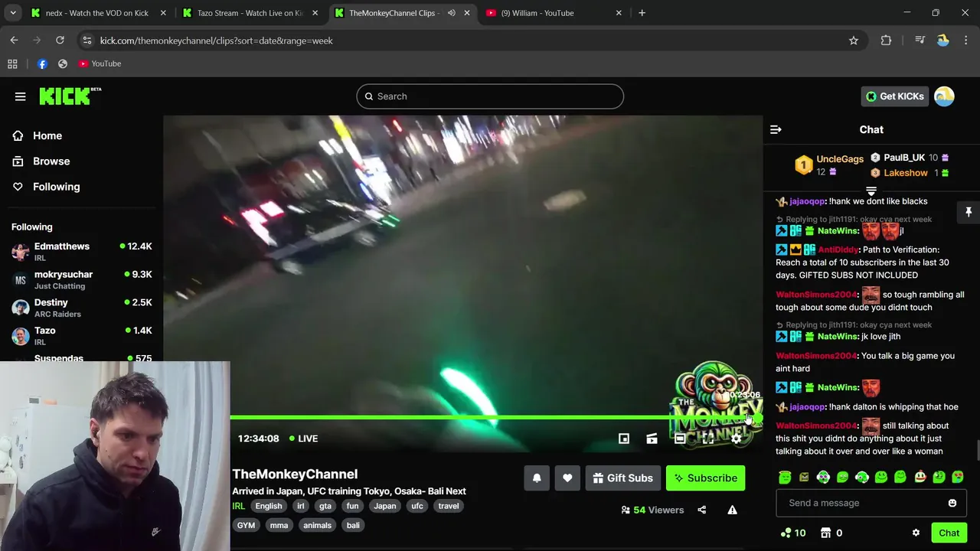The height and width of the screenshot is (551, 980).
Task: Select the GYM tag
Action: [x=246, y=525]
